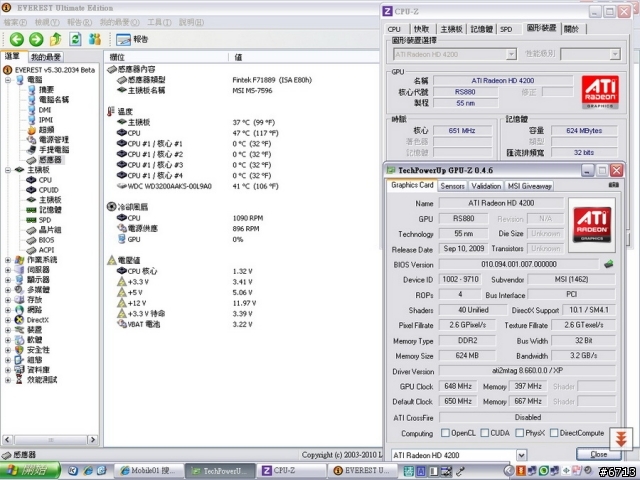Expand the DirectX tree node
The image size is (640, 480).
[x=8, y=320]
